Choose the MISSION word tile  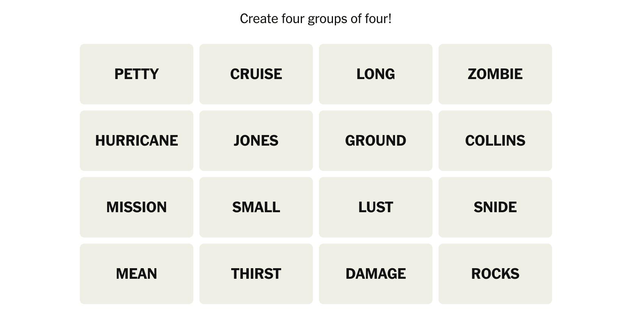point(136,207)
